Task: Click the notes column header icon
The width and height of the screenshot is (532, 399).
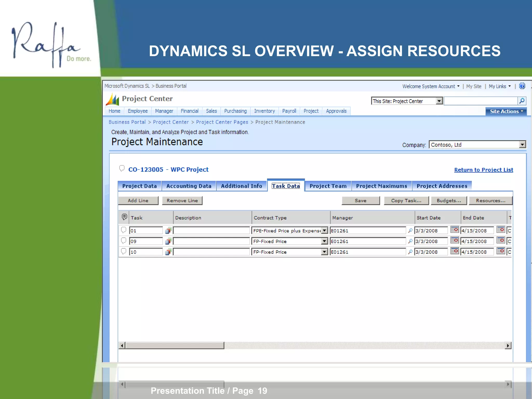Action: [x=124, y=217]
